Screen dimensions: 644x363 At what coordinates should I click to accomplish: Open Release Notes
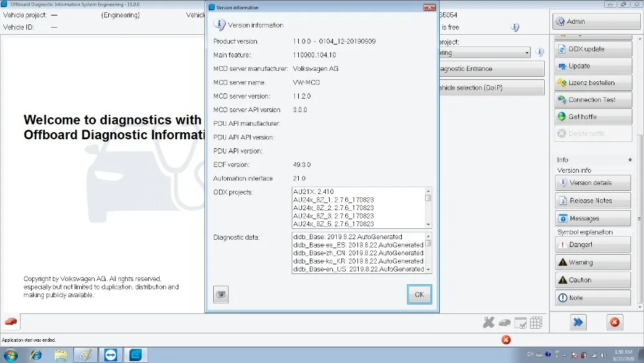click(x=593, y=201)
